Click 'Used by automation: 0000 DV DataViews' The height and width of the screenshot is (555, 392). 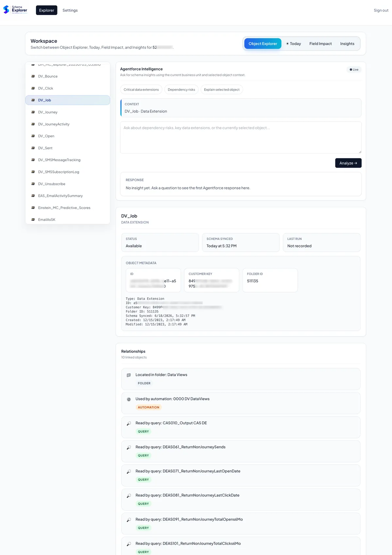(x=172, y=399)
